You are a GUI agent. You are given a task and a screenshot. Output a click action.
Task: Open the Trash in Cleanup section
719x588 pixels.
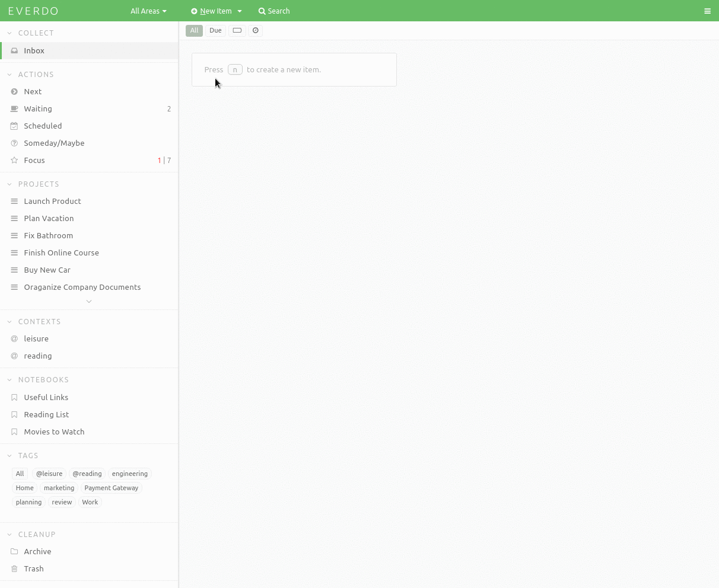coord(33,568)
